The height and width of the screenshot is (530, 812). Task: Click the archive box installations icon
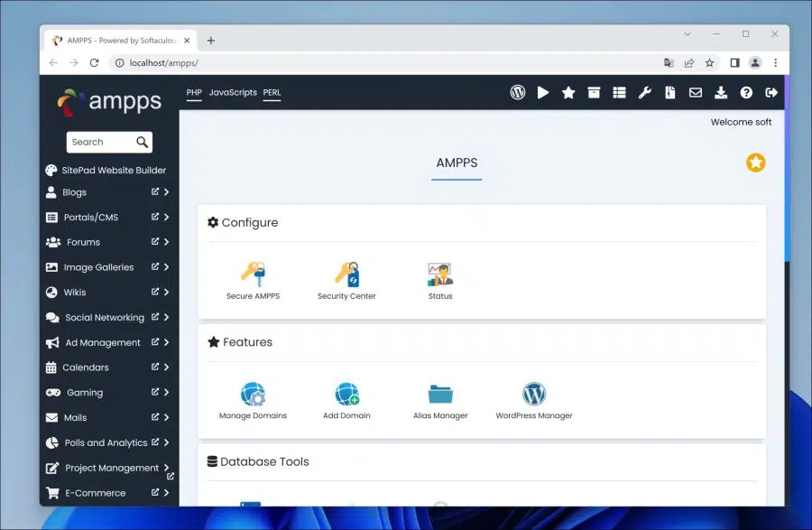594,92
